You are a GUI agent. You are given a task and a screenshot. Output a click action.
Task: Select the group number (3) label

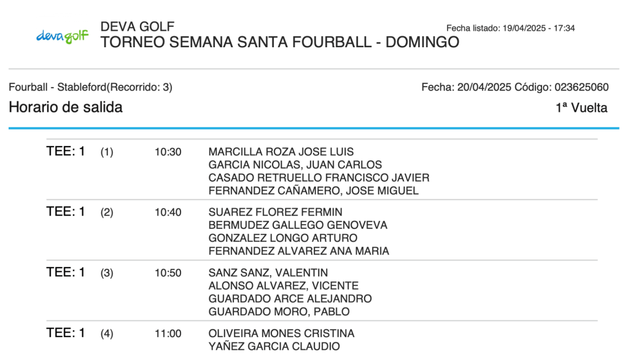click(107, 273)
